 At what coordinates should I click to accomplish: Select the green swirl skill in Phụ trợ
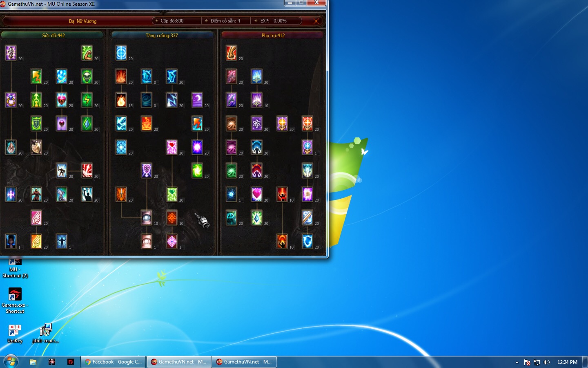click(232, 171)
